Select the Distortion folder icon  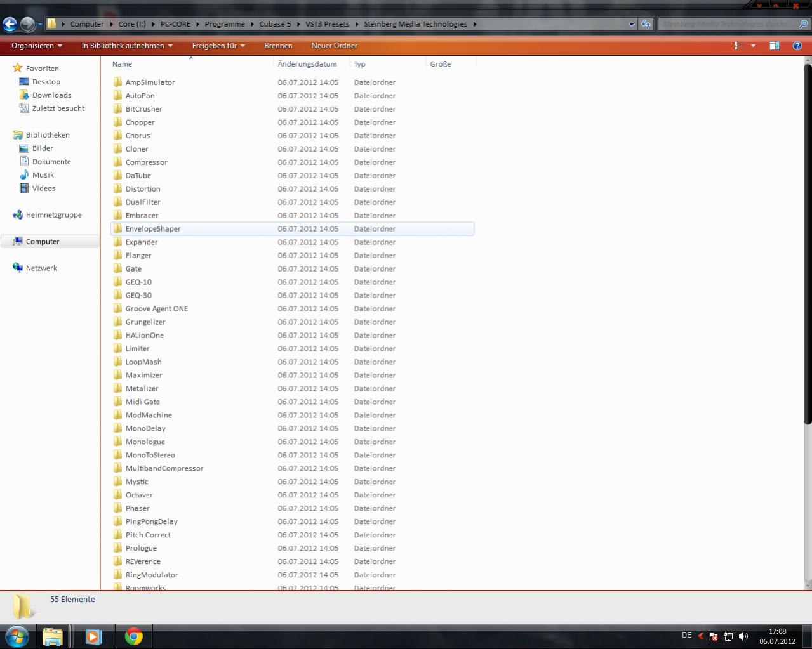point(117,188)
